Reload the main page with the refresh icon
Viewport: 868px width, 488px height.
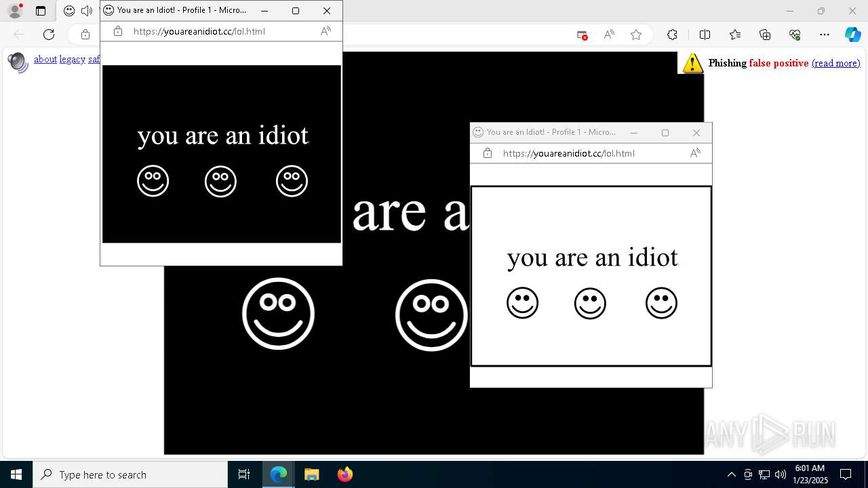point(49,35)
